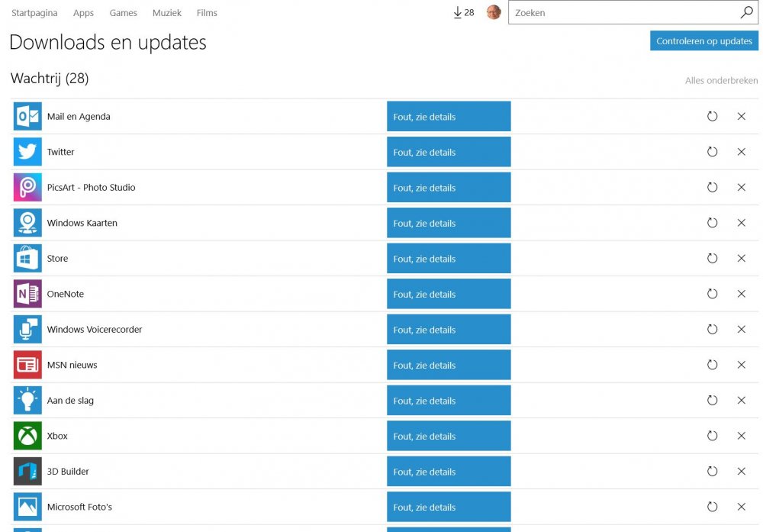Click the search magnifier icon
This screenshot has width=763, height=532.
(x=746, y=12)
